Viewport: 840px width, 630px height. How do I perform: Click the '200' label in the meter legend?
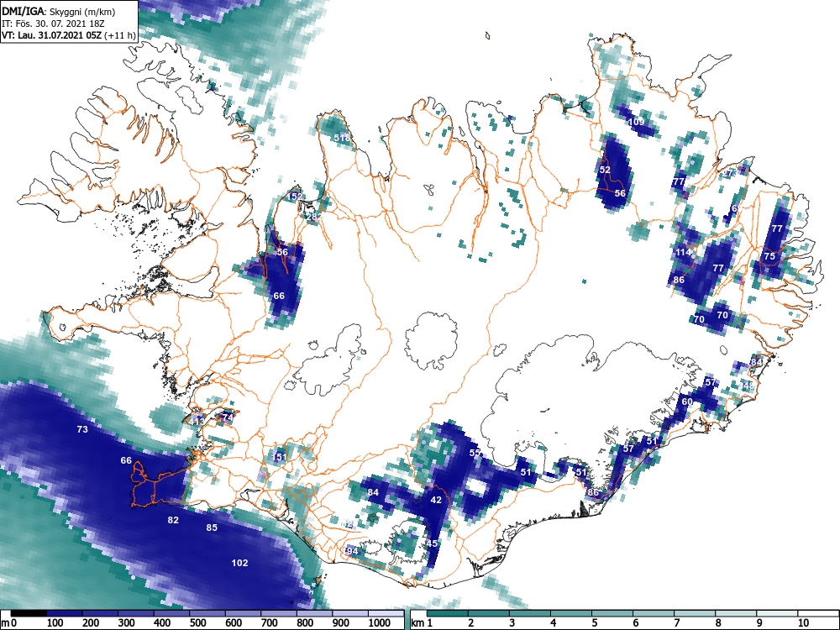pos(91,623)
